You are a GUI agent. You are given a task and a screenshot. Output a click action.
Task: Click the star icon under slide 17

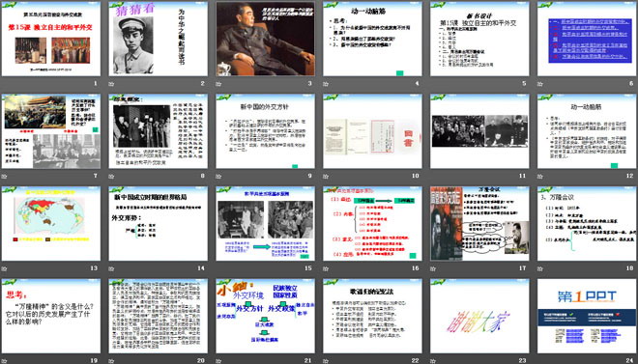[432, 268]
